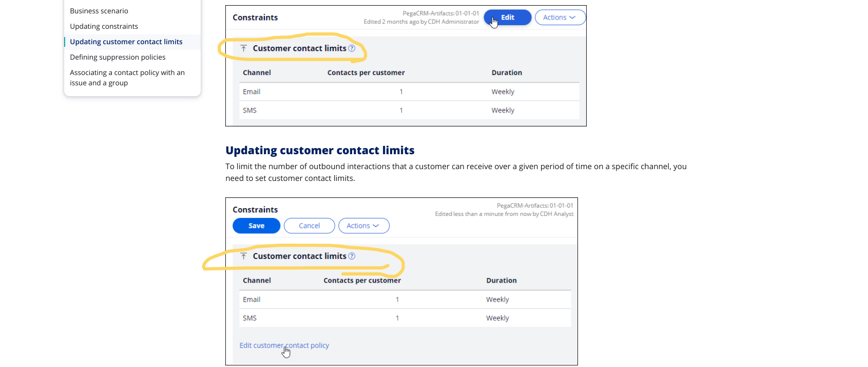Click the SMS contacts value link in the top table
Screen dimensions: 868x367
click(x=401, y=110)
